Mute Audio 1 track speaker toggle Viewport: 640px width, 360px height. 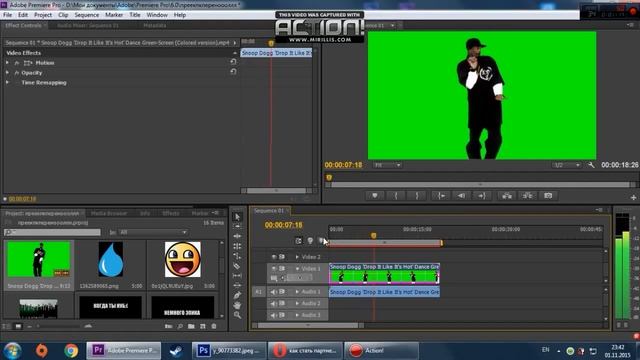tap(274, 292)
